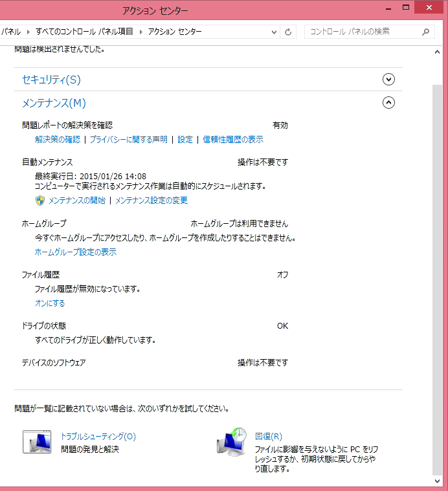Click the ホームグループは利用できません status
This screenshot has width=448, height=491.
(x=240, y=224)
